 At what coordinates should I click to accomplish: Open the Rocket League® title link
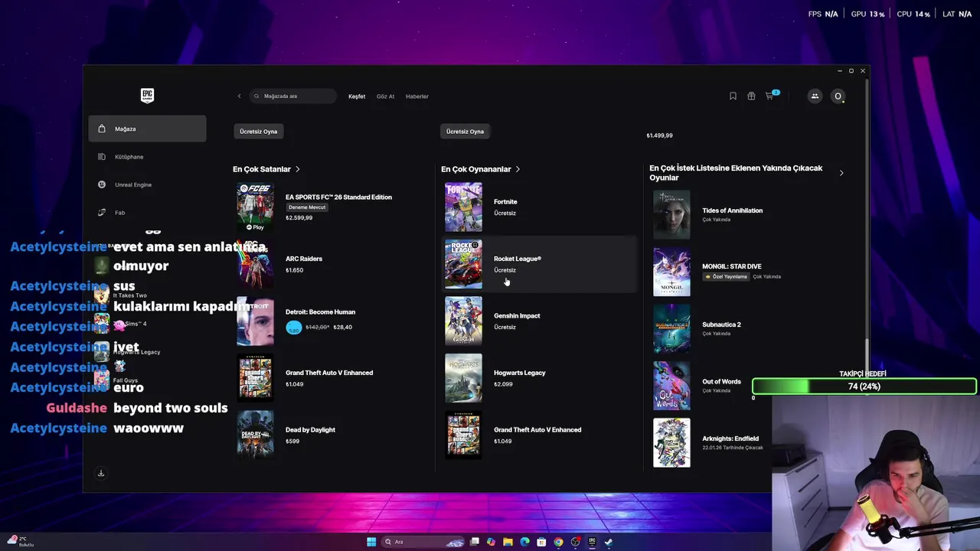coord(518,259)
